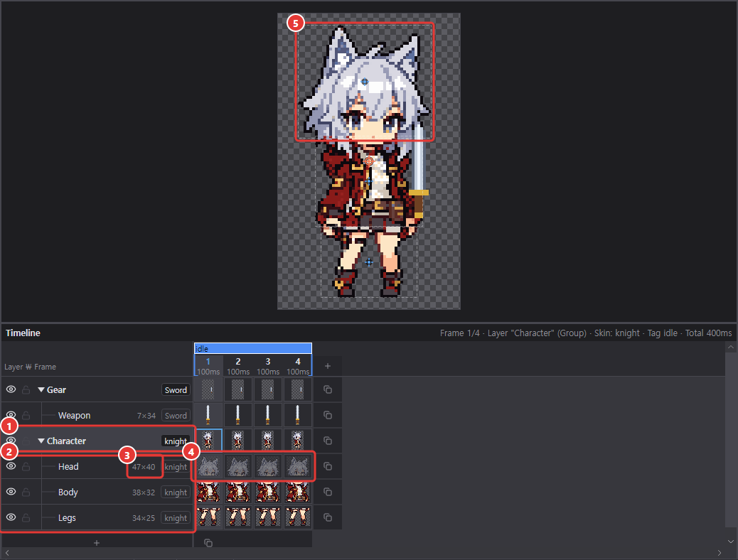Open the knight skin tag on Body
Viewport: 738px width, 560px height.
coord(176,492)
